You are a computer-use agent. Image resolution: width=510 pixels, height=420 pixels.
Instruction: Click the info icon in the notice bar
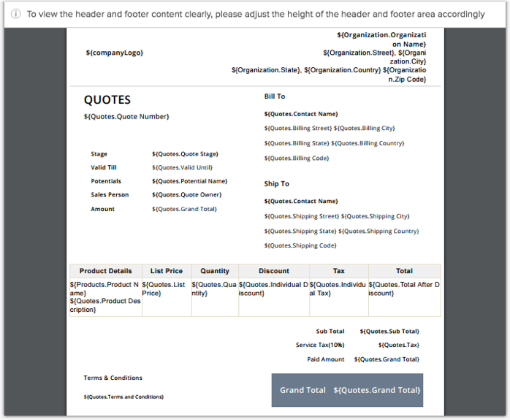coord(15,14)
